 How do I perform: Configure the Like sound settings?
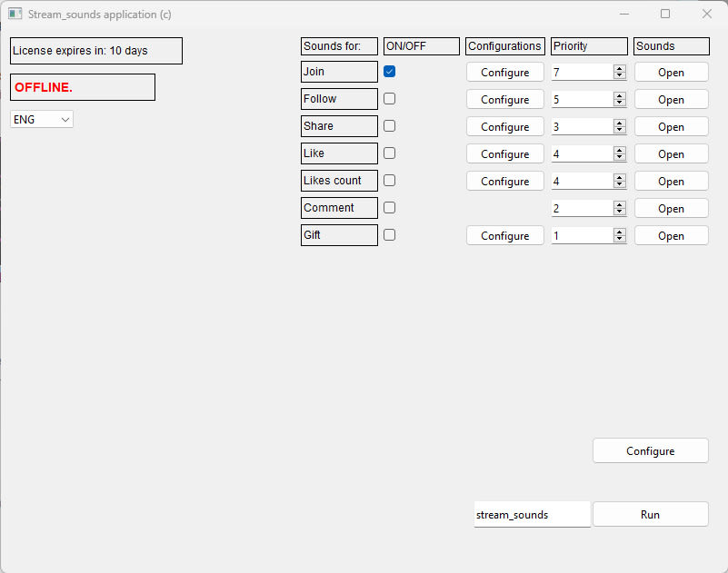504,154
